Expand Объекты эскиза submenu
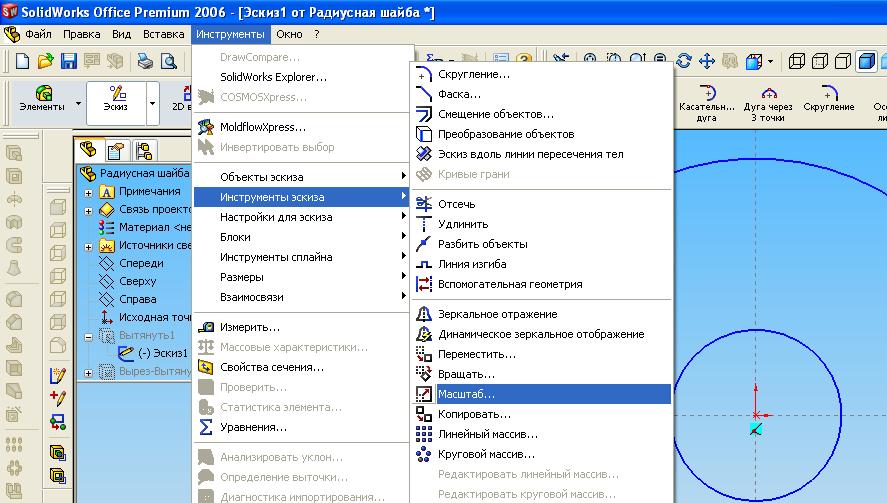Image resolution: width=887 pixels, height=503 pixels. [301, 177]
